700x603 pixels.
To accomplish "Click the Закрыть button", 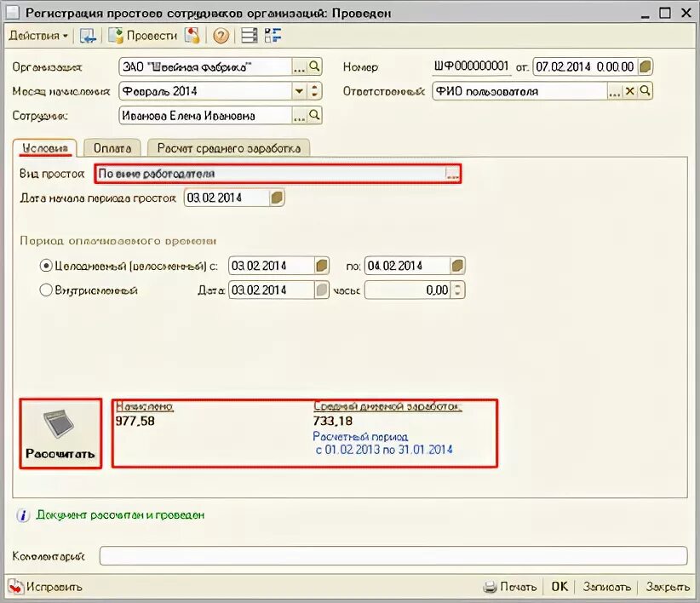I will [668, 587].
